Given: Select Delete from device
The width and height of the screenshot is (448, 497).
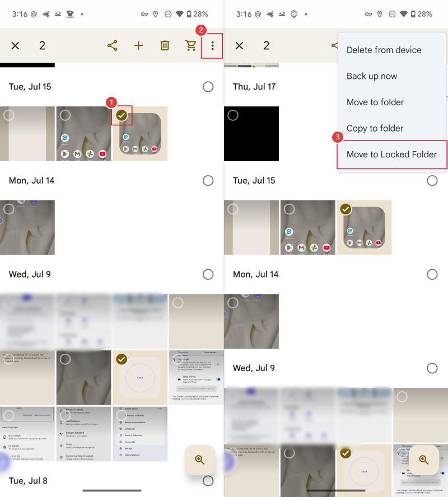Looking at the screenshot, I should pos(384,50).
